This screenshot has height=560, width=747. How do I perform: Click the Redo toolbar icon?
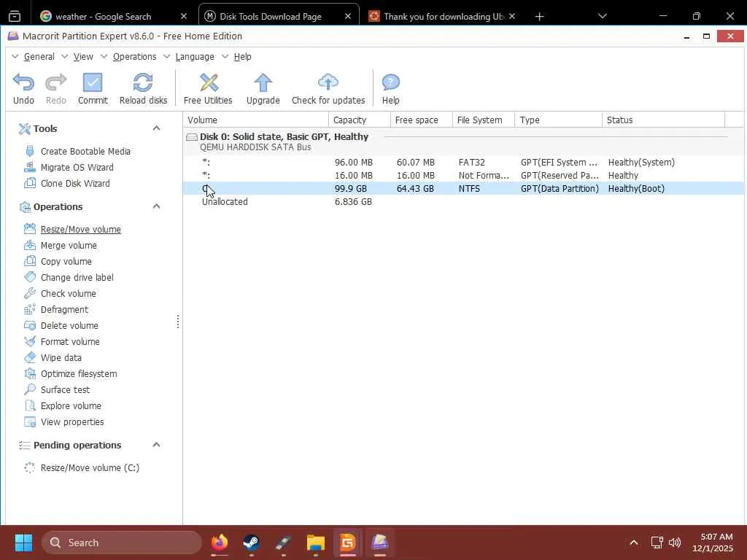point(55,83)
